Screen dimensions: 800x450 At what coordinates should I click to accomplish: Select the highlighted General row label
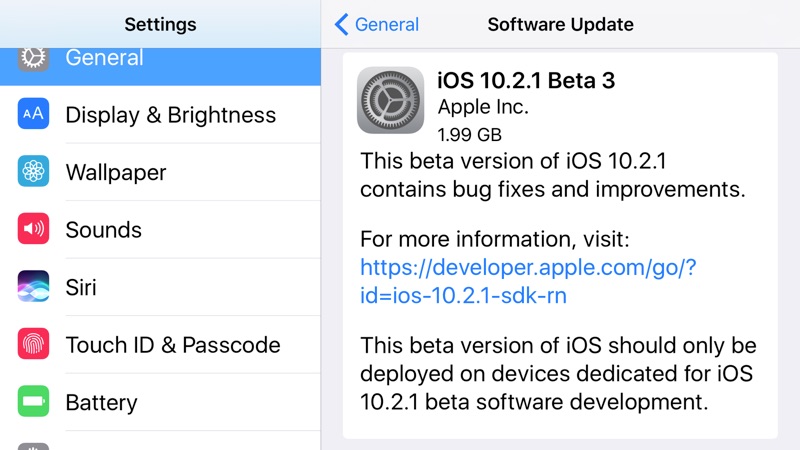click(x=104, y=58)
